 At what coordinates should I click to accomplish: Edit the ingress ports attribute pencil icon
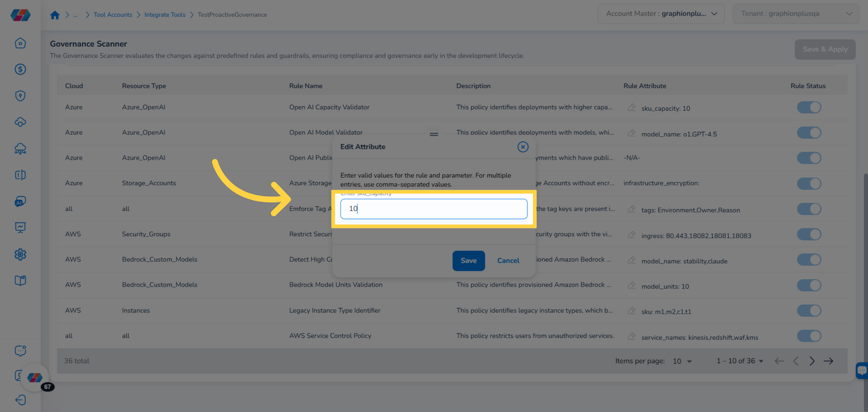point(631,235)
